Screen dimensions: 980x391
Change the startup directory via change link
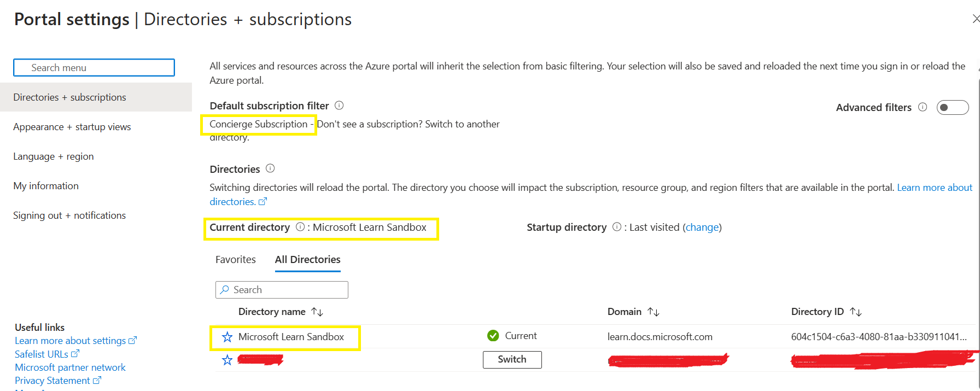(702, 227)
